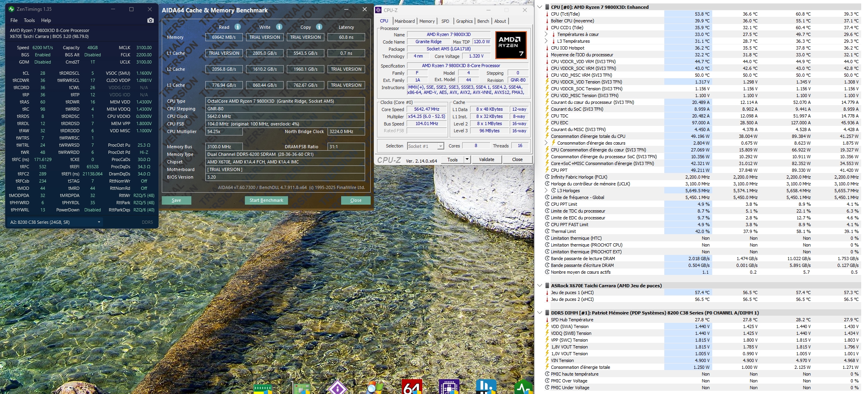Viewport: 868px width, 394px height.
Task: Open the memory module selector A2: 8200 C38 Series
Action: [x=55, y=222]
